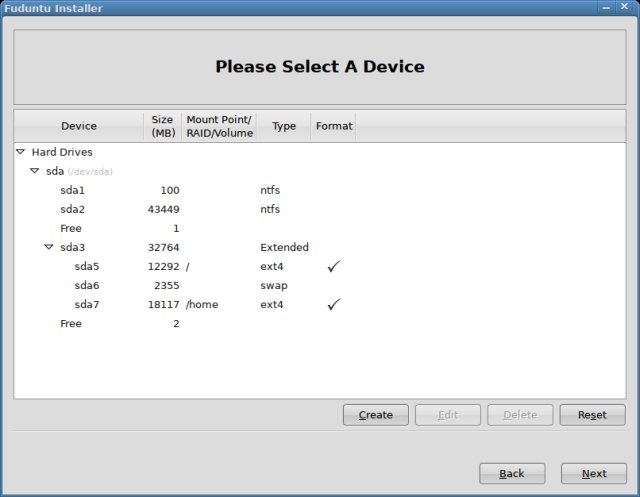This screenshot has width=640, height=497.
Task: Click the ext4 type of sda5
Action: pyautogui.click(x=272, y=266)
